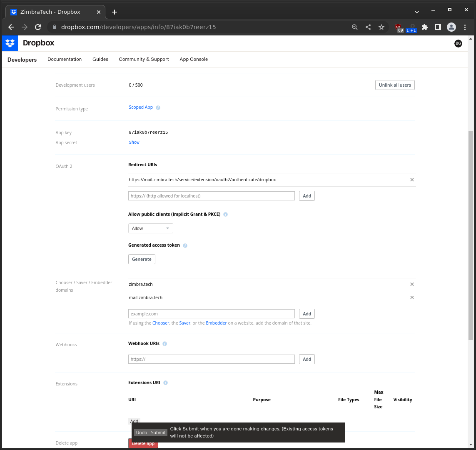
Task: Click the info icon beside Extensions URI
Action: pos(165,383)
